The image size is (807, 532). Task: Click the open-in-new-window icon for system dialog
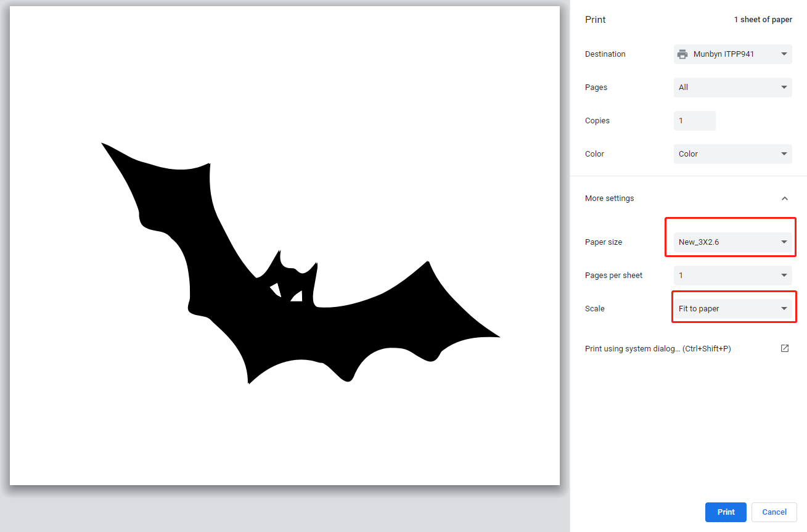click(x=784, y=348)
